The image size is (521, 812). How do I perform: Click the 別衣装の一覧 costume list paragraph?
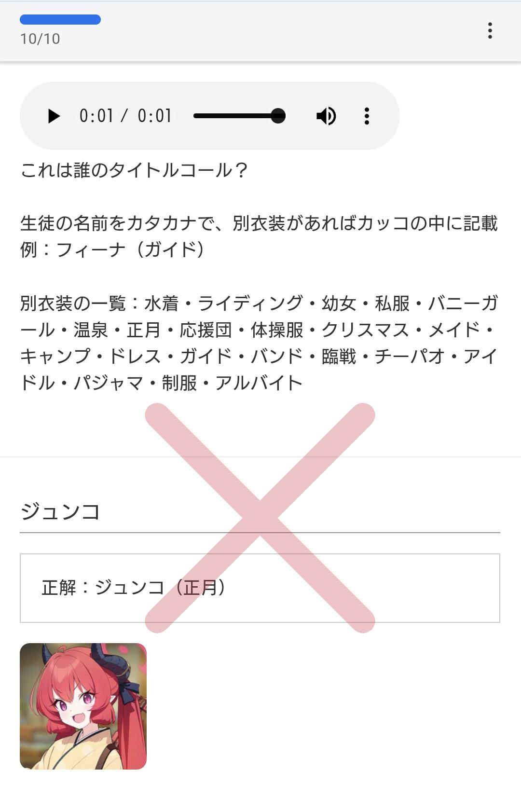tap(260, 343)
